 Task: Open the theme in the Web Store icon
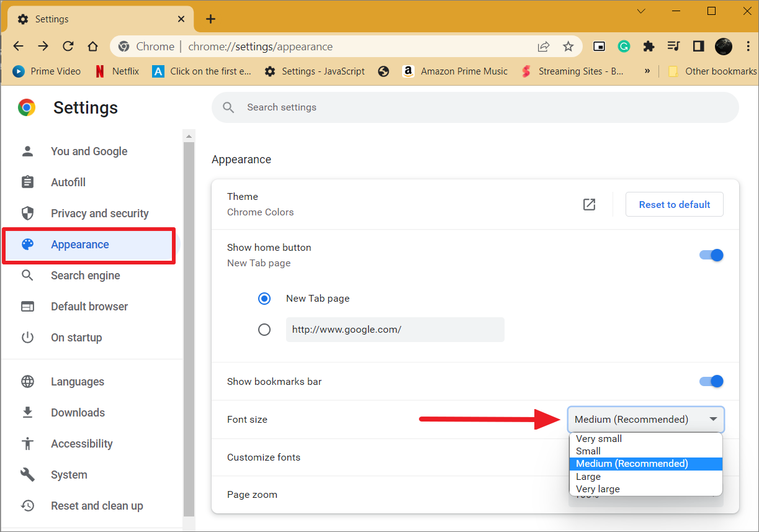pyautogui.click(x=590, y=204)
